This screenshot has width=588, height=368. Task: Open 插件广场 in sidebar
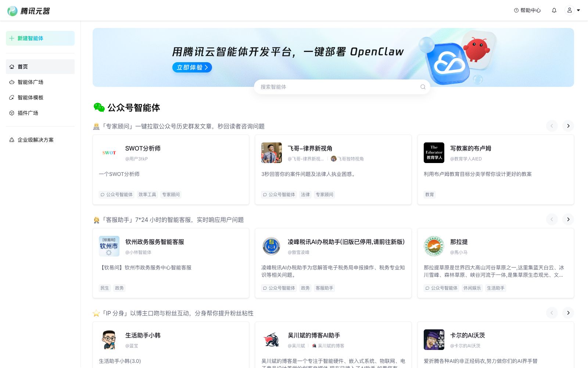click(x=40, y=113)
